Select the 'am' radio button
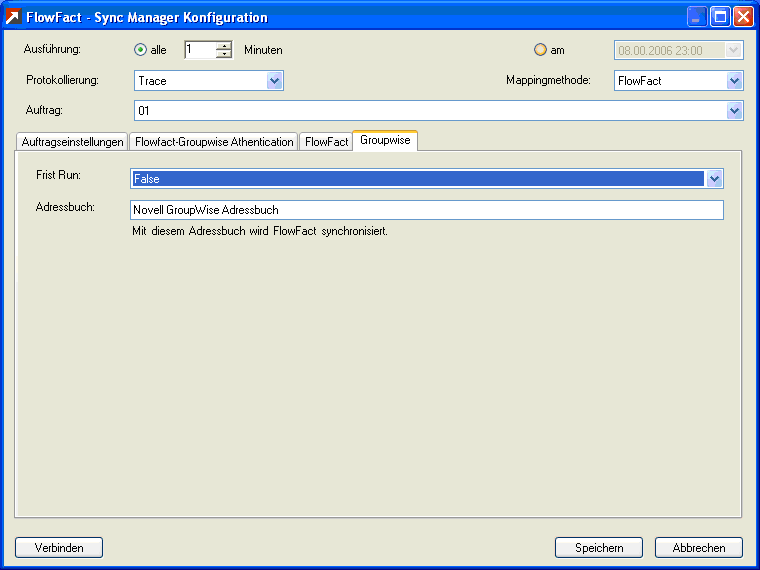Image resolution: width=760 pixels, height=570 pixels. coord(541,50)
